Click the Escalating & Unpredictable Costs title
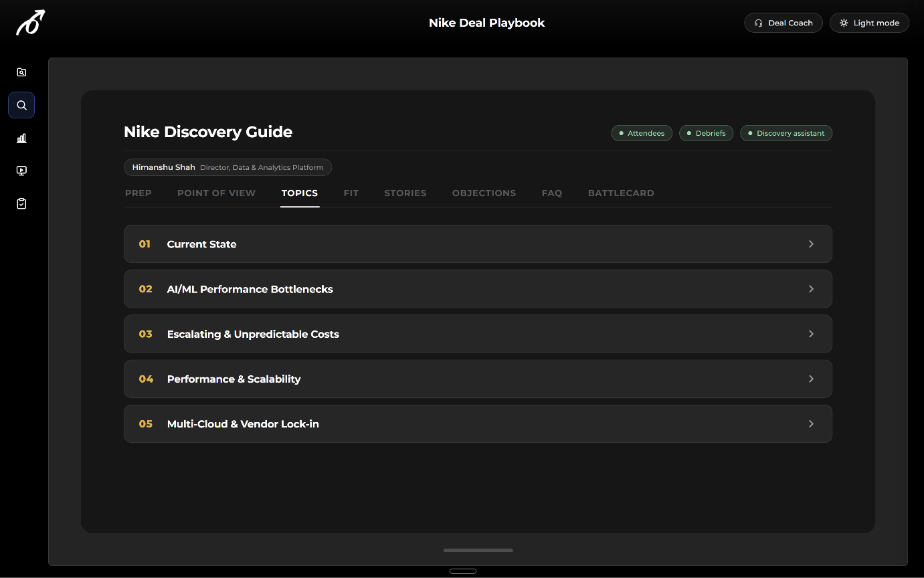This screenshot has width=924, height=578. click(253, 334)
